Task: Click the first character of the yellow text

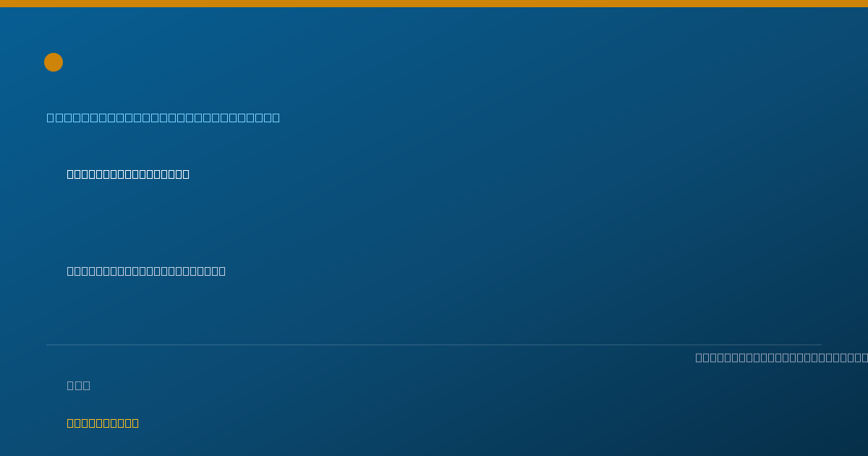Action: (x=71, y=423)
